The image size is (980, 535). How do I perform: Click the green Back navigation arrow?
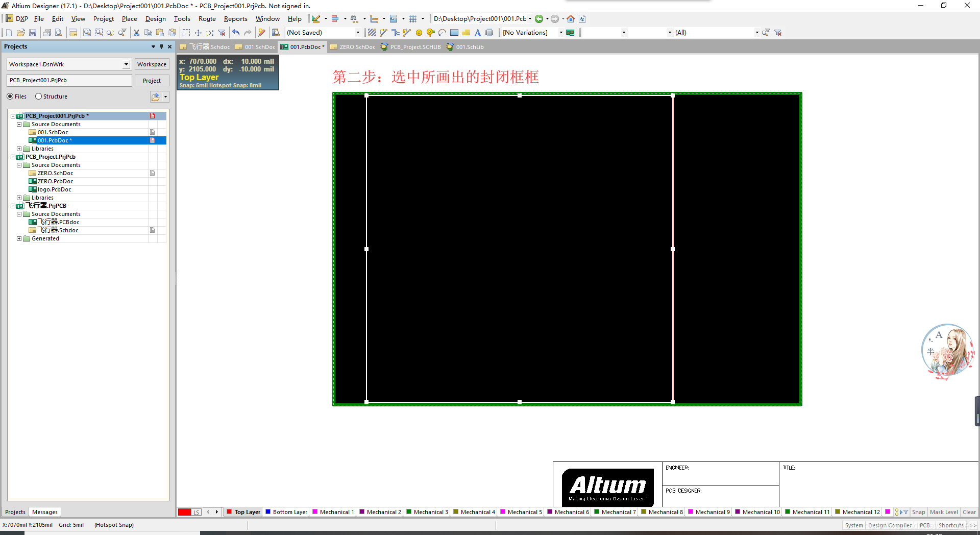(x=539, y=19)
